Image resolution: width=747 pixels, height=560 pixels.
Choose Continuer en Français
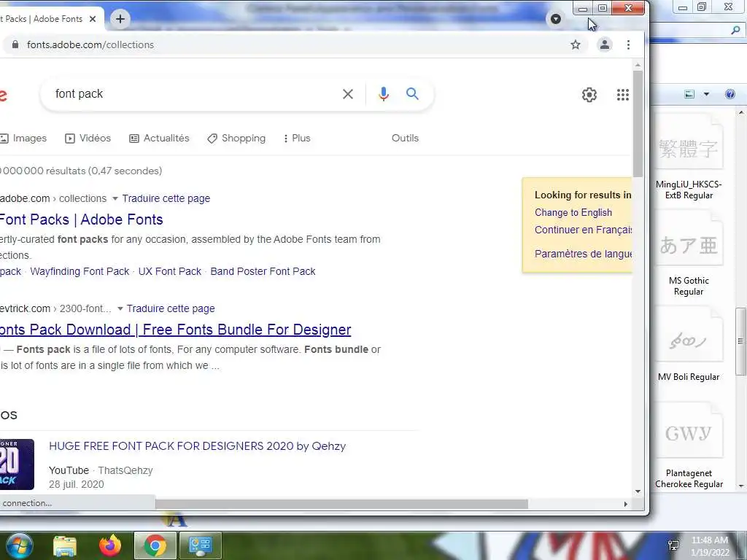point(583,230)
